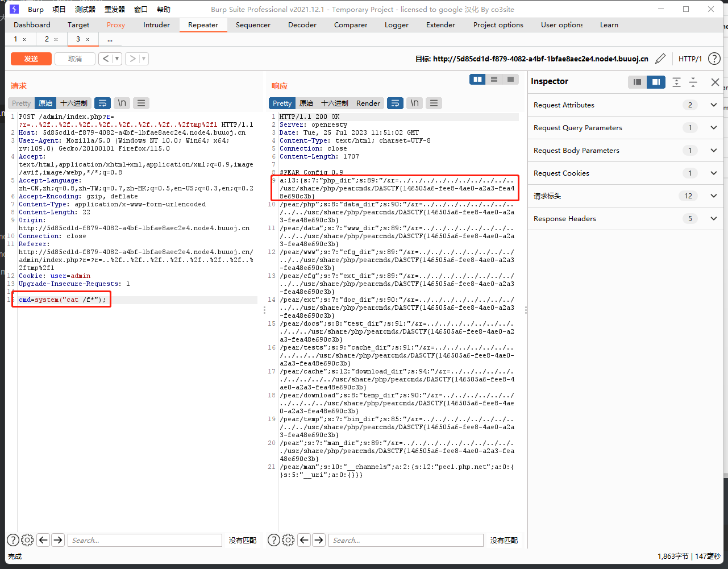
Task: Switch response view to 十六进制
Action: [335, 103]
